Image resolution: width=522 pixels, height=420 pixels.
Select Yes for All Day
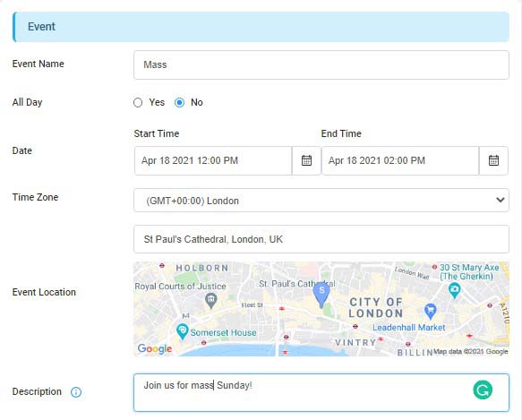[138, 103]
